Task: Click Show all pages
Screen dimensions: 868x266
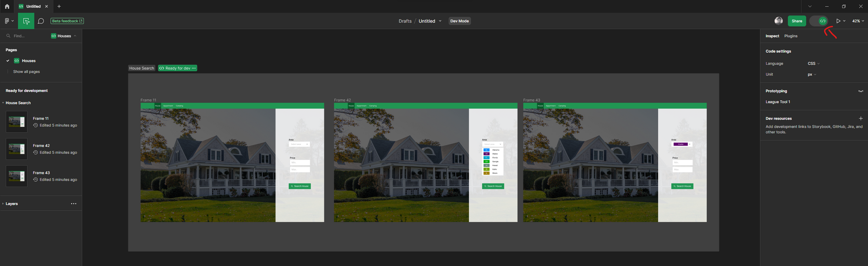Action: click(26, 72)
